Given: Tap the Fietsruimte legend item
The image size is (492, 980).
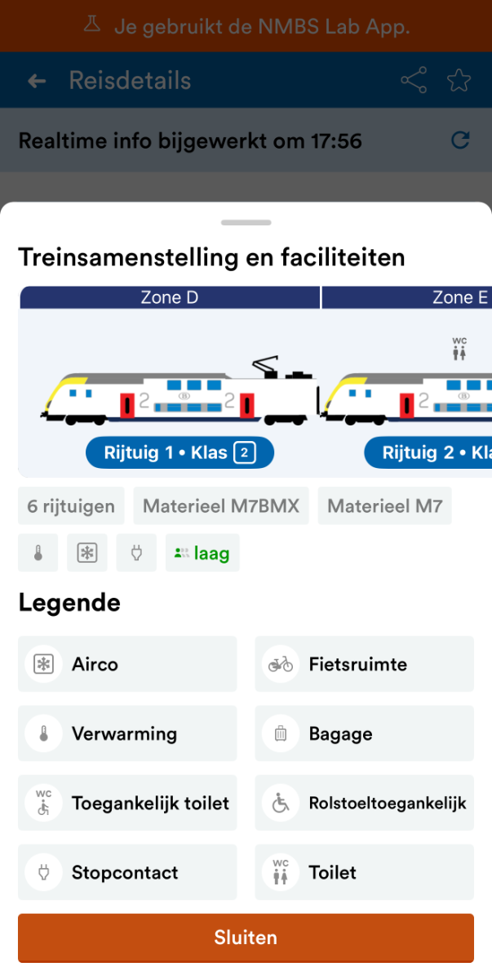Looking at the screenshot, I should 364,664.
